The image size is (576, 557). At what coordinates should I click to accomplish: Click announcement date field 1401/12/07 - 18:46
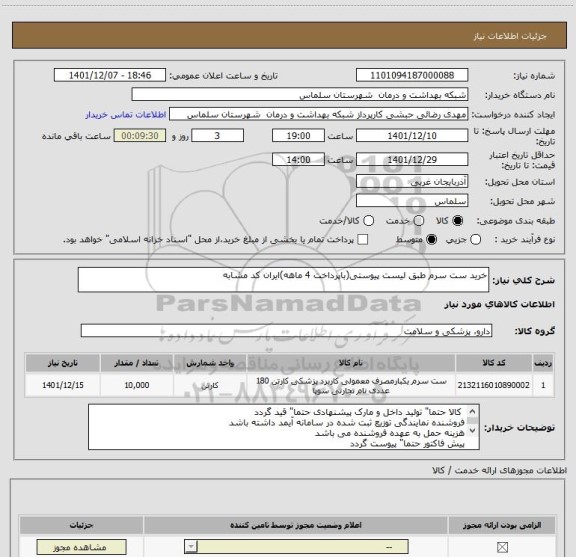(x=110, y=75)
